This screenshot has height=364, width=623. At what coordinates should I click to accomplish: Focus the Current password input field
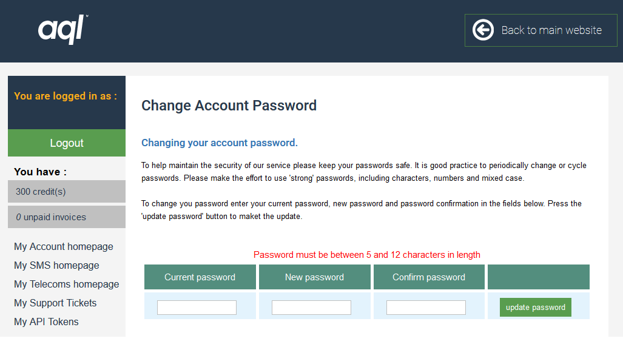point(197,308)
